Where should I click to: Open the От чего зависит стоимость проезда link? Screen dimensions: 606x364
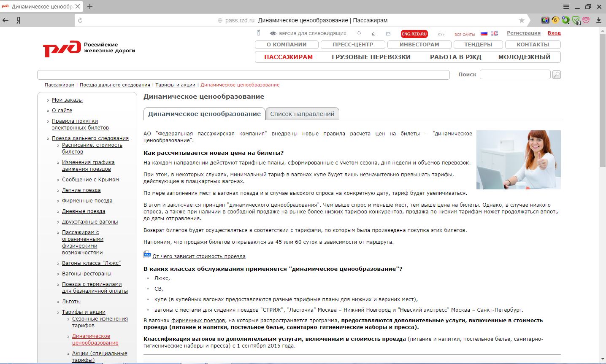199,256
